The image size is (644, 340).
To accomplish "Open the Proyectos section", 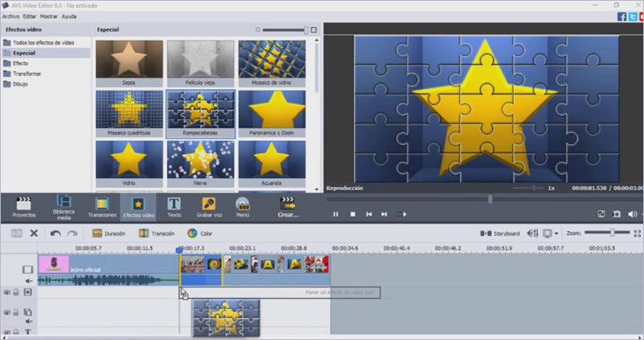I will (x=24, y=207).
